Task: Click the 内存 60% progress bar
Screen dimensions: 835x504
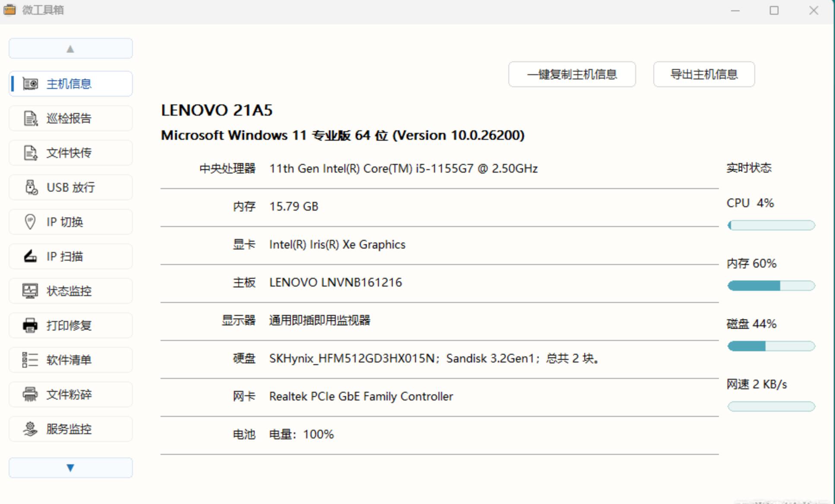Action: pyautogui.click(x=771, y=286)
